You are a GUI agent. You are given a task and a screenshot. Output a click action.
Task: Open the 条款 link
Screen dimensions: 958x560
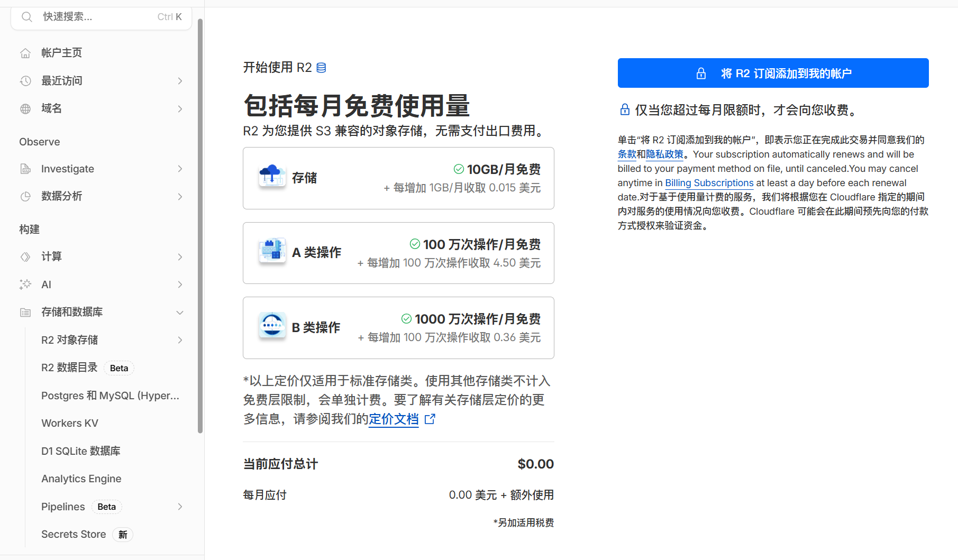(x=627, y=154)
